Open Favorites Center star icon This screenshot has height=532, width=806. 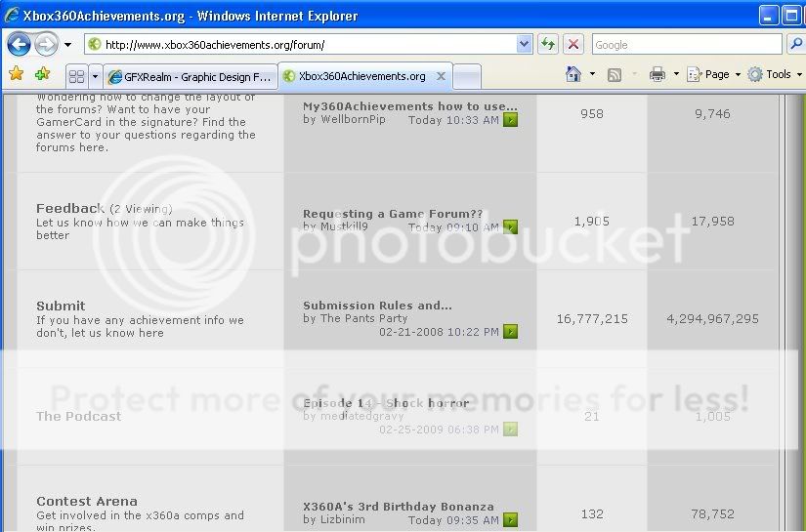click(x=16, y=74)
